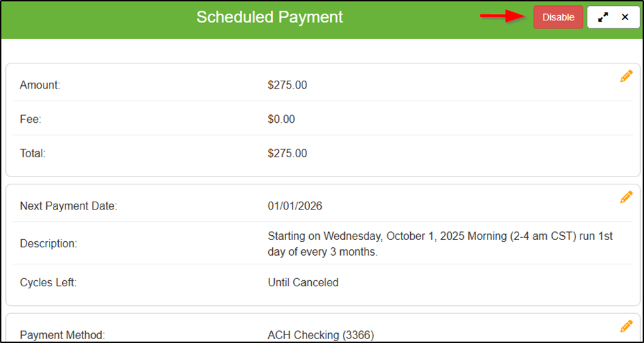Click the Scheduled Payment header title
The width and height of the screenshot is (644, 343).
coord(269,17)
